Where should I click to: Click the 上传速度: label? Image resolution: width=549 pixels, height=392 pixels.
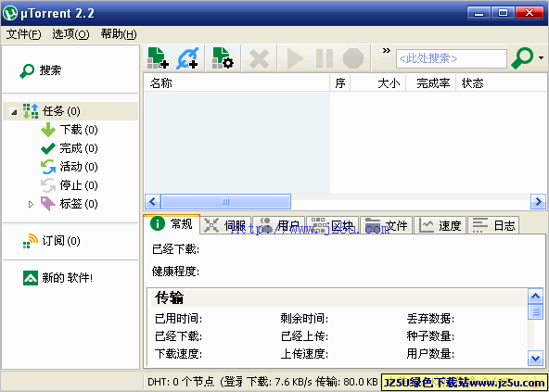(304, 354)
